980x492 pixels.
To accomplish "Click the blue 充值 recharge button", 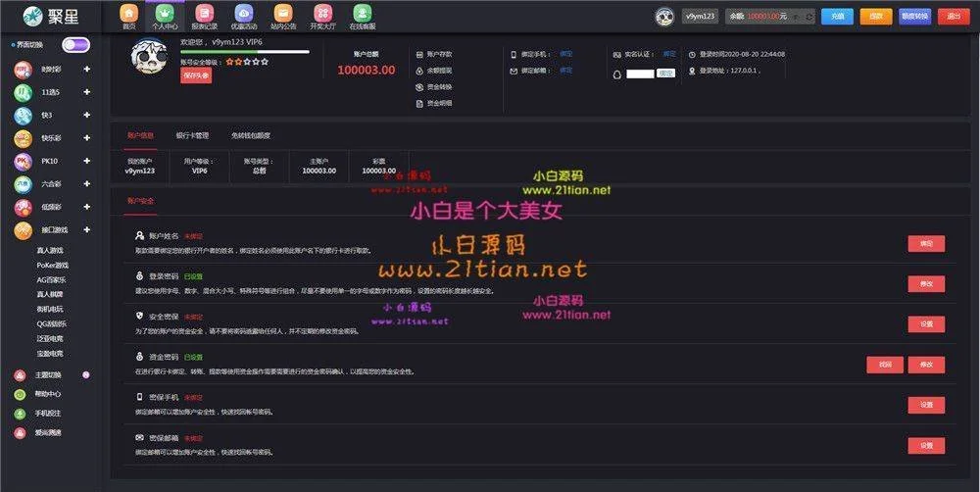I will click(836, 17).
